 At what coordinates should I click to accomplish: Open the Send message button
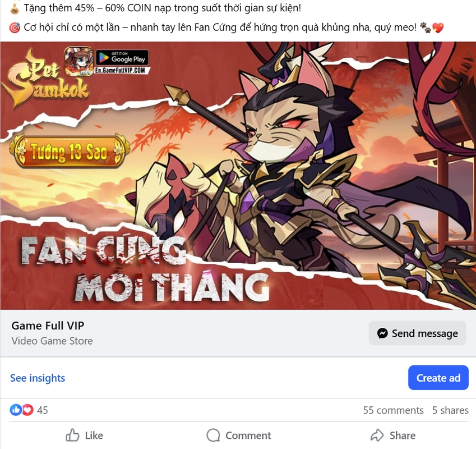tap(417, 333)
